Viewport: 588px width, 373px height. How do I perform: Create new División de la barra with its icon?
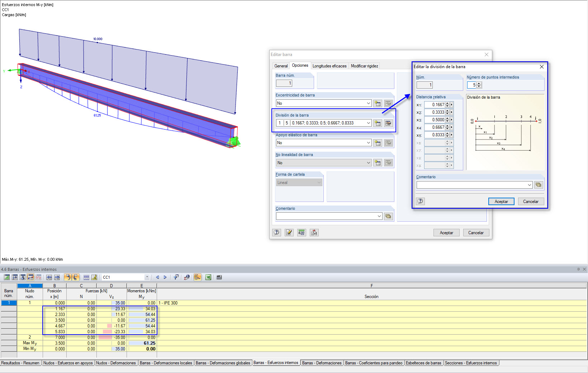[378, 123]
